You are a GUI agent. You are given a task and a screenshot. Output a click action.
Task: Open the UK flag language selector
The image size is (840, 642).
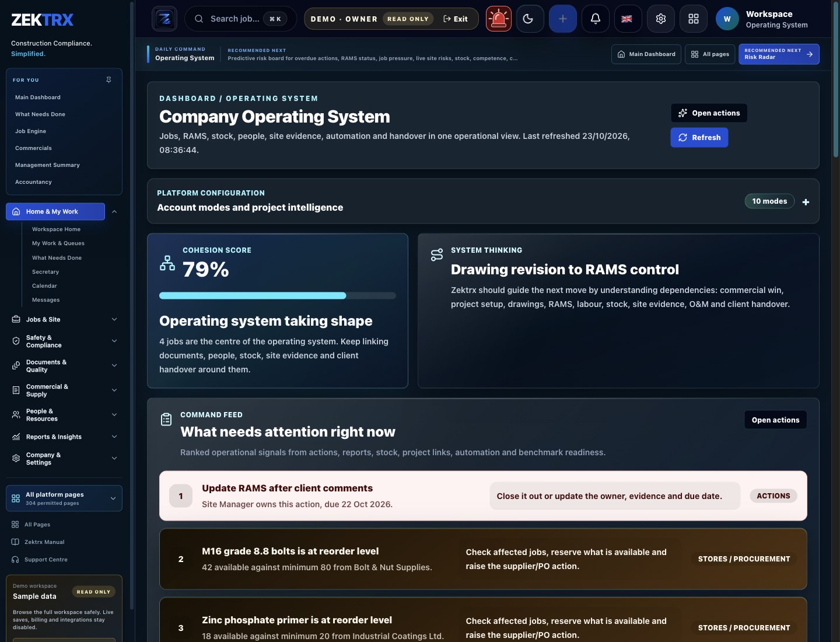click(x=627, y=19)
